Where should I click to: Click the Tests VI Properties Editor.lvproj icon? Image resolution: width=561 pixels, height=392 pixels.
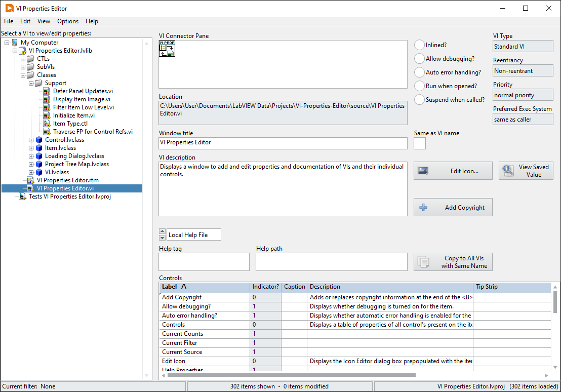click(x=23, y=197)
